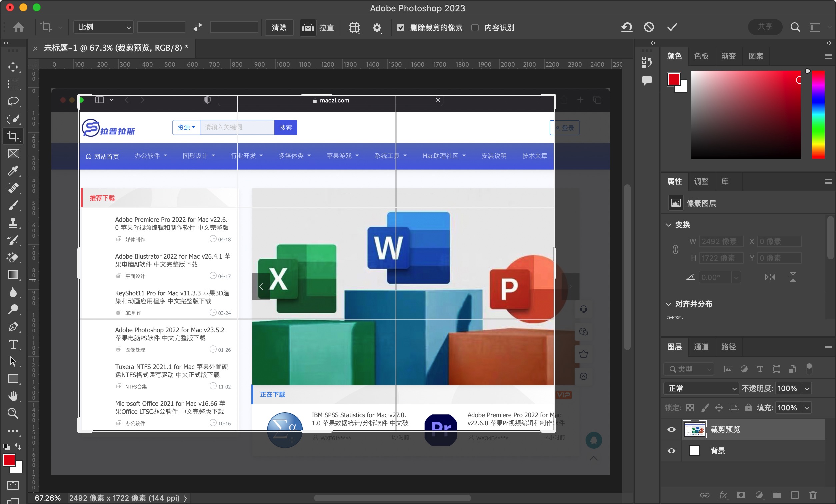
Task: Toggle link width and height chain
Action: (675, 249)
